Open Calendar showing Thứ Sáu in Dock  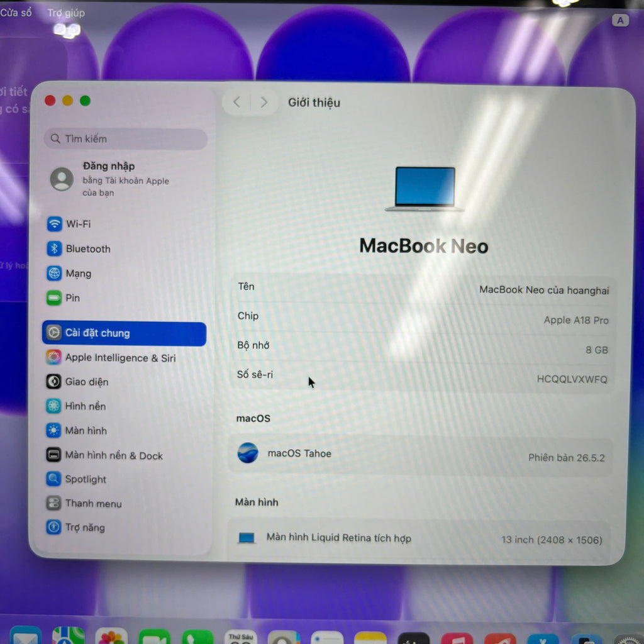(241, 636)
